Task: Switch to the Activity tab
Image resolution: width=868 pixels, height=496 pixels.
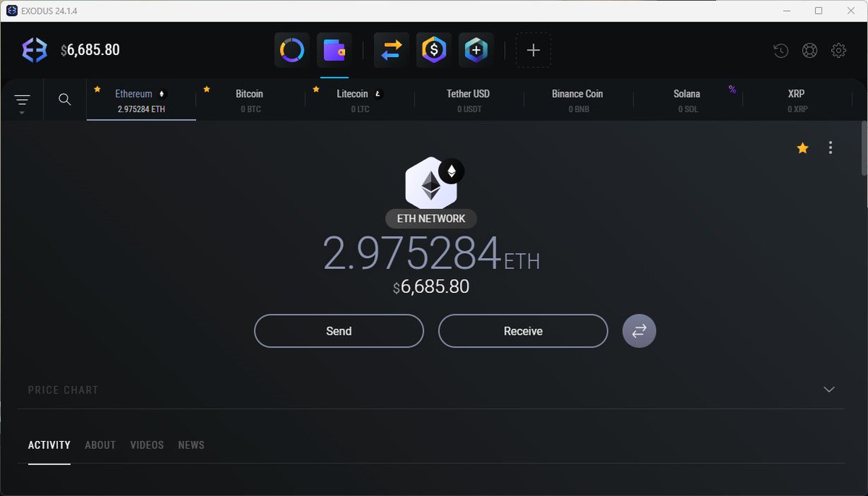Action: click(49, 445)
